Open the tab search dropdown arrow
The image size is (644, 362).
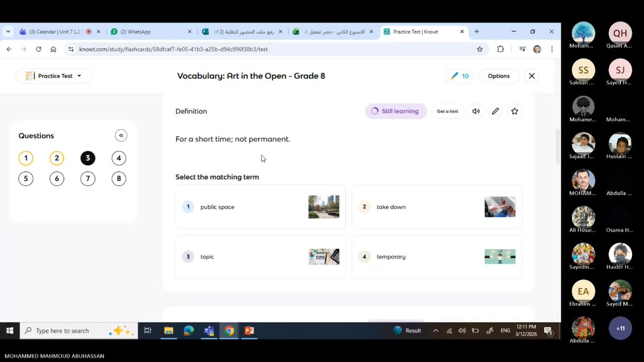[x=8, y=32]
